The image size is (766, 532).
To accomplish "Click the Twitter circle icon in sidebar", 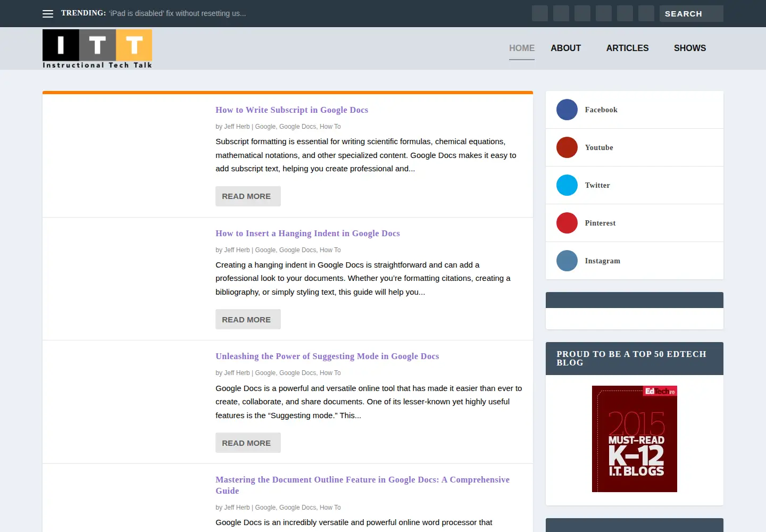I will [567, 185].
